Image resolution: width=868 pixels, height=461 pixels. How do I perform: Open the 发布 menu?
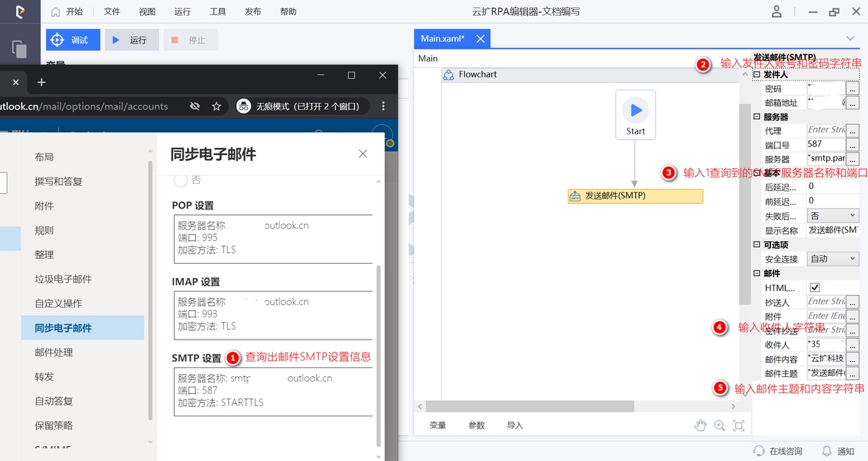pyautogui.click(x=253, y=12)
